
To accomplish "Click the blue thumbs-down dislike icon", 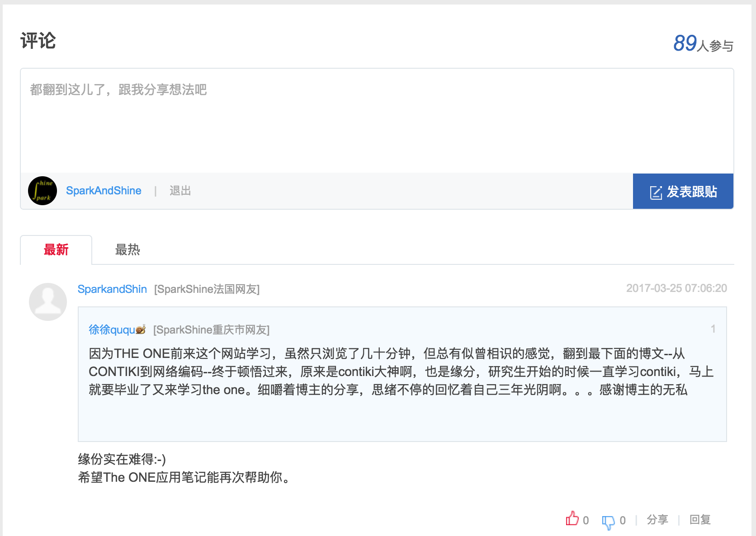I will (610, 521).
